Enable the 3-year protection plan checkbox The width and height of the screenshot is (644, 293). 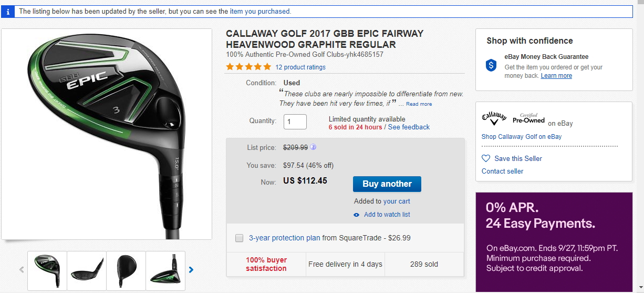239,238
